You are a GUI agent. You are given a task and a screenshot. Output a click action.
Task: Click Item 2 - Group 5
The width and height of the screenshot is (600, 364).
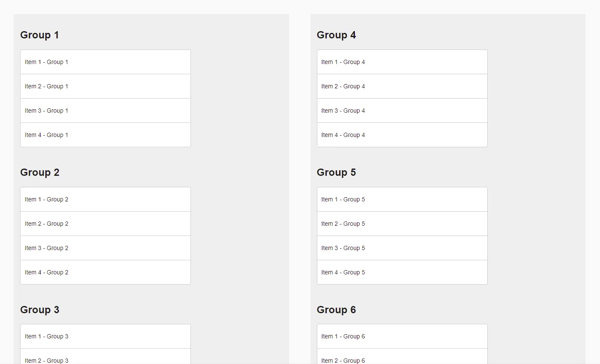[x=402, y=224]
